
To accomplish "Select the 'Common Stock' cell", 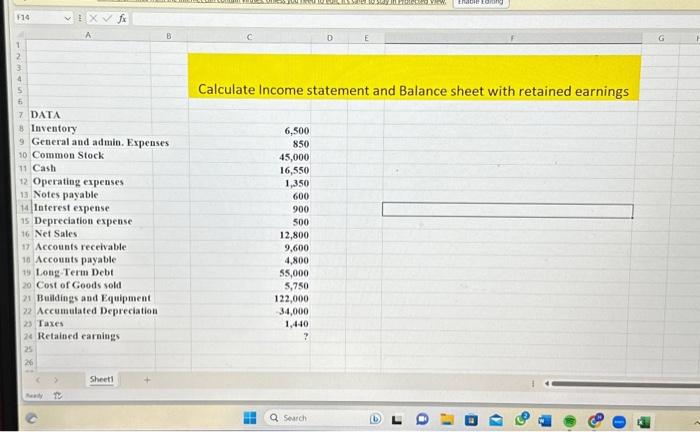I will [x=68, y=155].
